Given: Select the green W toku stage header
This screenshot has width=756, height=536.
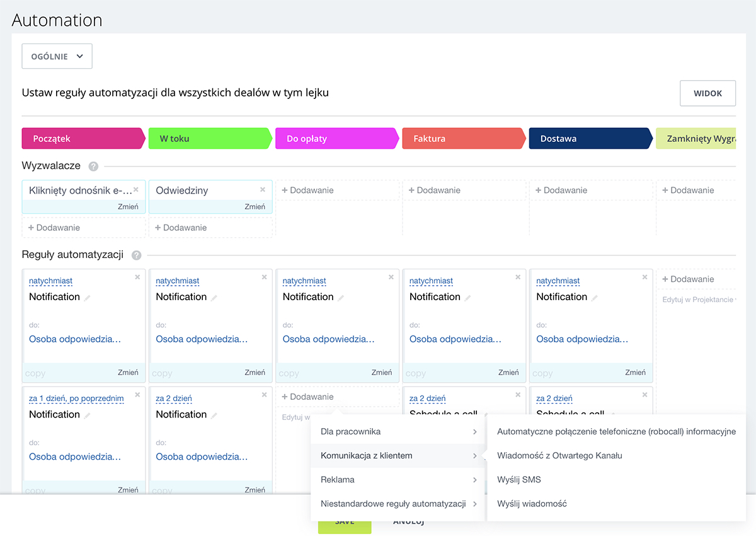Looking at the screenshot, I should pyautogui.click(x=209, y=139).
